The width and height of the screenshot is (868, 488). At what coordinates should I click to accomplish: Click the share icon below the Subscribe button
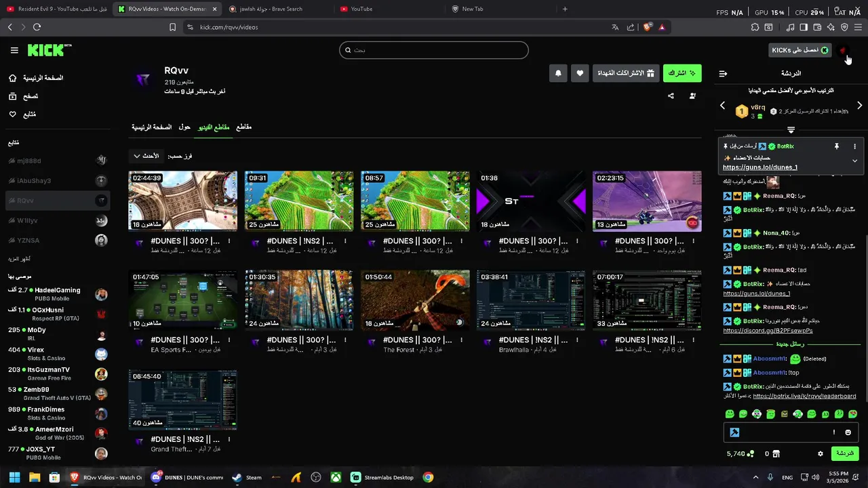[x=671, y=96]
